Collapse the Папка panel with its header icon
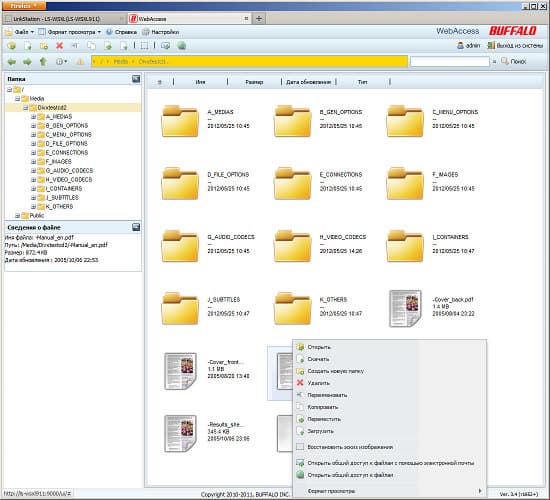 tap(136, 79)
